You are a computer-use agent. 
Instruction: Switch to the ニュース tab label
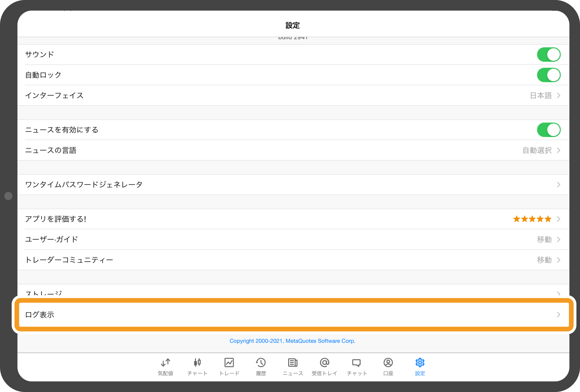point(293,373)
